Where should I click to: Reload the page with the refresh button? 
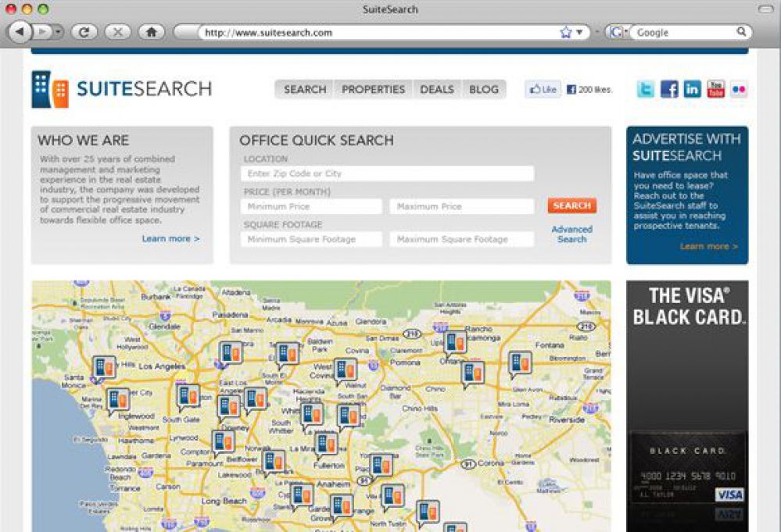pyautogui.click(x=84, y=32)
